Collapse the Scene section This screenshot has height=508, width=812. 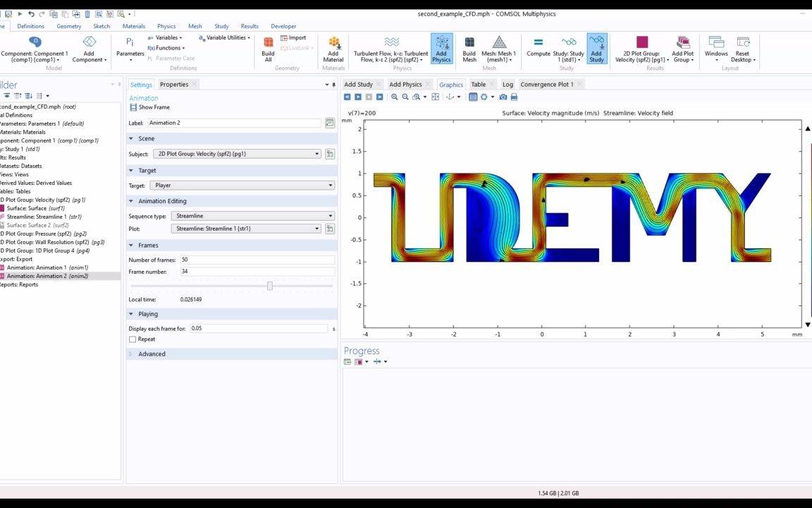131,139
